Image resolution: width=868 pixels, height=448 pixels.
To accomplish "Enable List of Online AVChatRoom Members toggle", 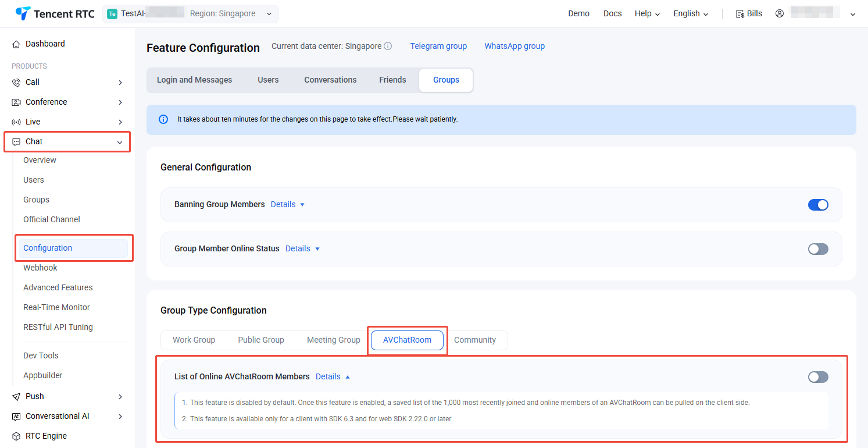I will 818,377.
